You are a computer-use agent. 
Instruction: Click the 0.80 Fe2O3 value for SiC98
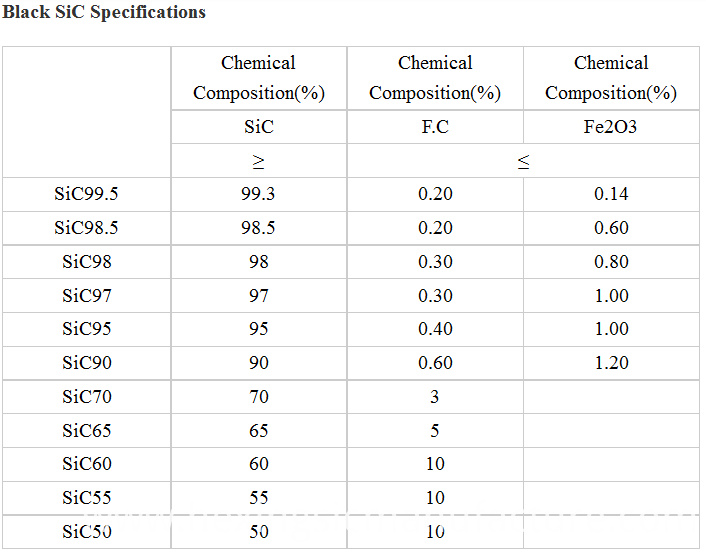click(611, 262)
